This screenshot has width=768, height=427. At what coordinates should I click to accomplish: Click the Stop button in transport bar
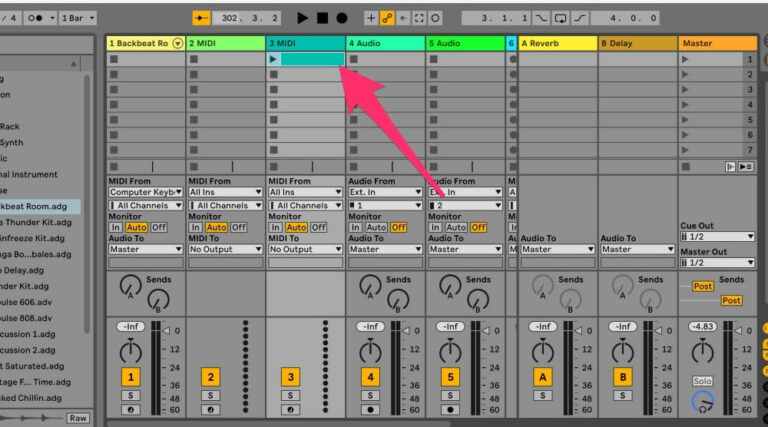click(x=322, y=18)
